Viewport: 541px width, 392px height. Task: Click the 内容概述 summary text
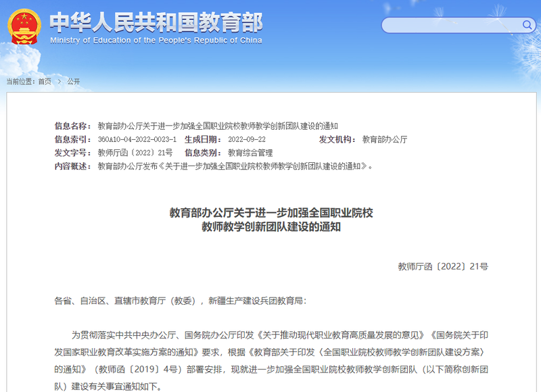pyautogui.click(x=235, y=166)
